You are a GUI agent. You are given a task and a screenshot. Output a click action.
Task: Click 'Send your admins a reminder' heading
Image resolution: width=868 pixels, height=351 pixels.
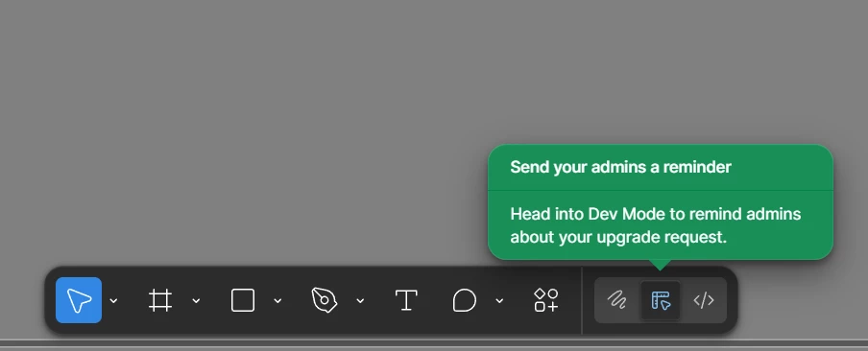click(x=620, y=167)
